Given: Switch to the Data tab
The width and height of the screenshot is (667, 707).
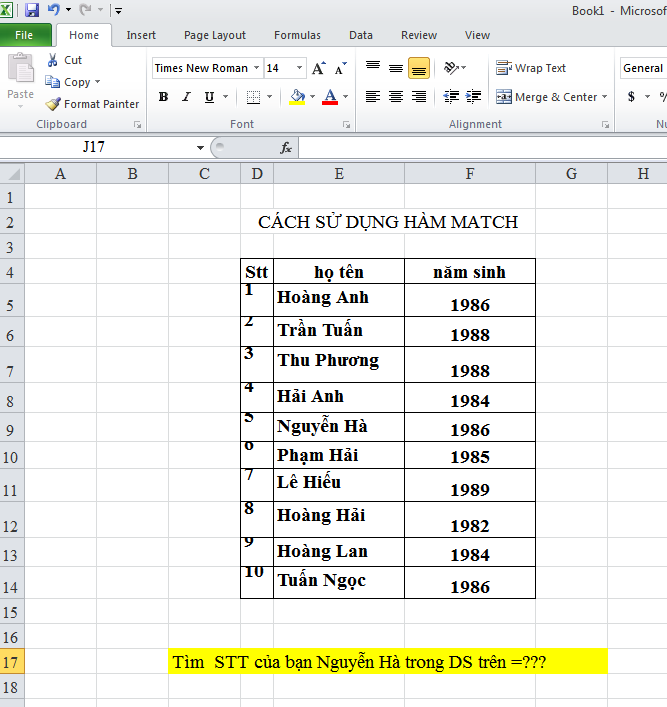Looking at the screenshot, I should click(x=361, y=35).
